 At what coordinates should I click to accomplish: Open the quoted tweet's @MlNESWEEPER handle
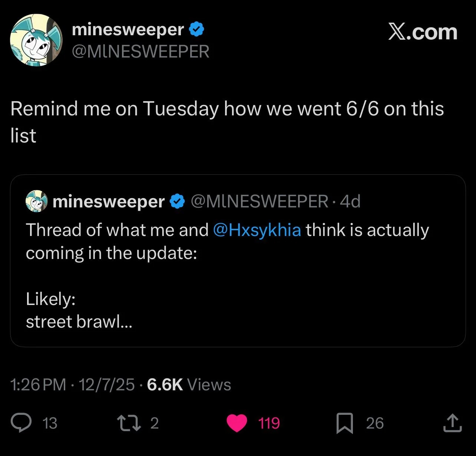259,201
